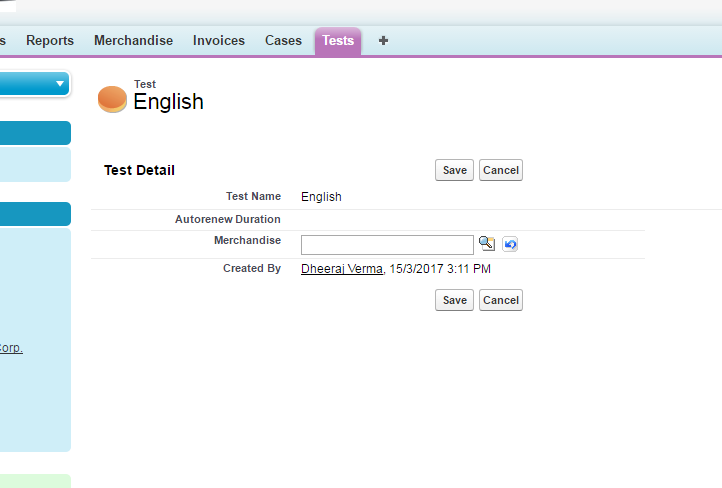Click the partially visible Corp. link
The height and width of the screenshot is (488, 722).
click(11, 348)
